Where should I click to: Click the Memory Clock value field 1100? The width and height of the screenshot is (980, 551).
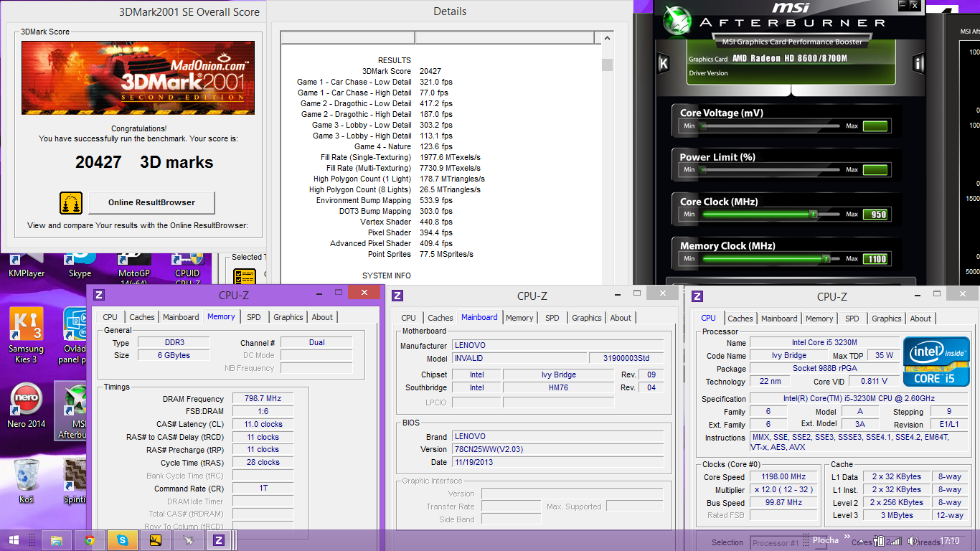pos(875,259)
